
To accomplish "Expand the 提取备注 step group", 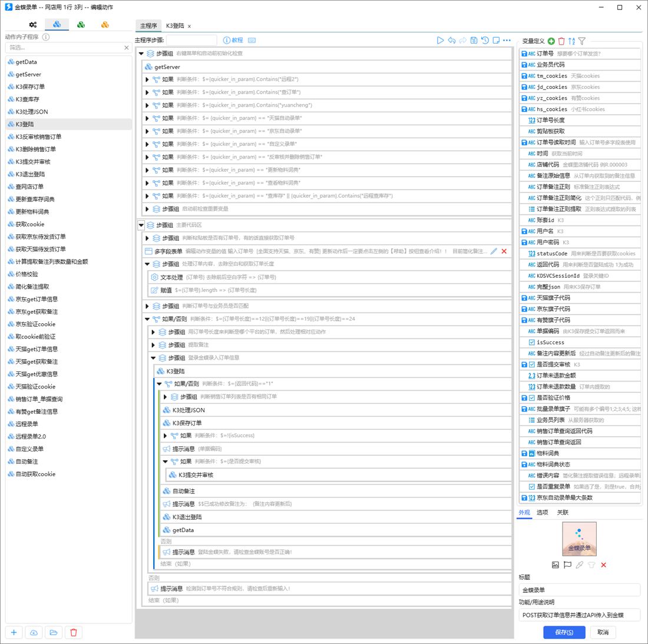I will [153, 345].
